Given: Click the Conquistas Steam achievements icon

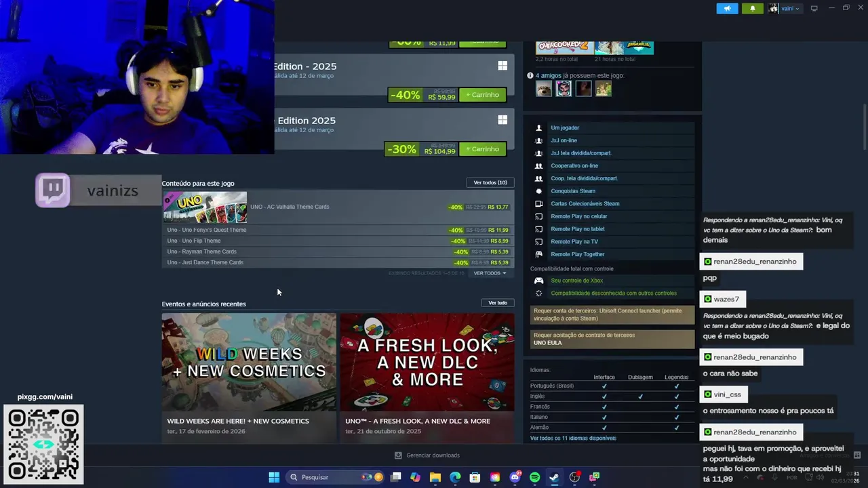Looking at the screenshot, I should [539, 191].
